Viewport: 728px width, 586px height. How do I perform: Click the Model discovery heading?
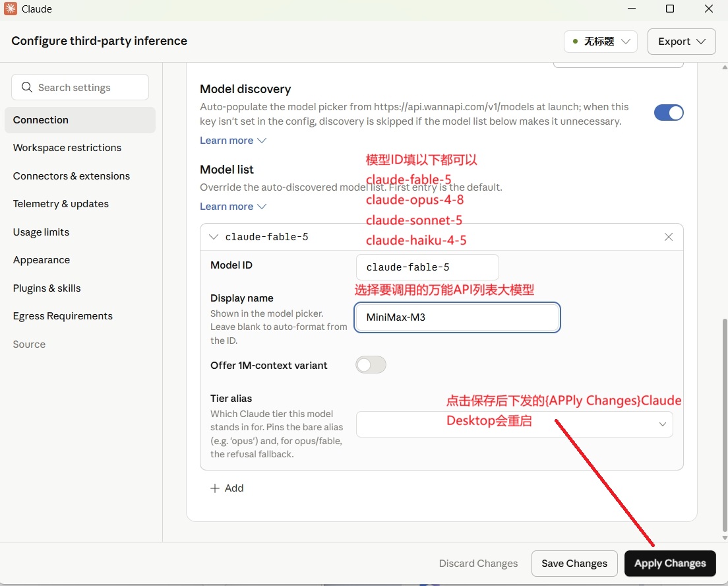245,89
